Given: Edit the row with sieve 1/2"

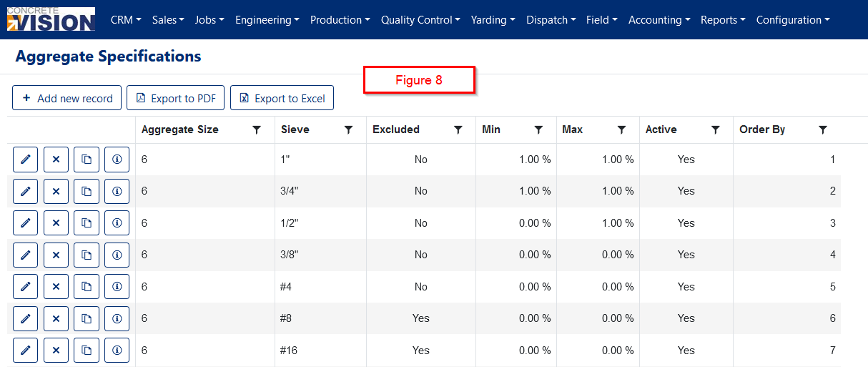Looking at the screenshot, I should coord(25,223).
